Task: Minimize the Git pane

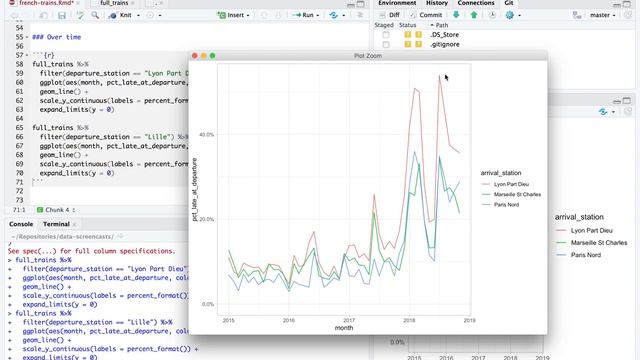Action: click(x=617, y=4)
